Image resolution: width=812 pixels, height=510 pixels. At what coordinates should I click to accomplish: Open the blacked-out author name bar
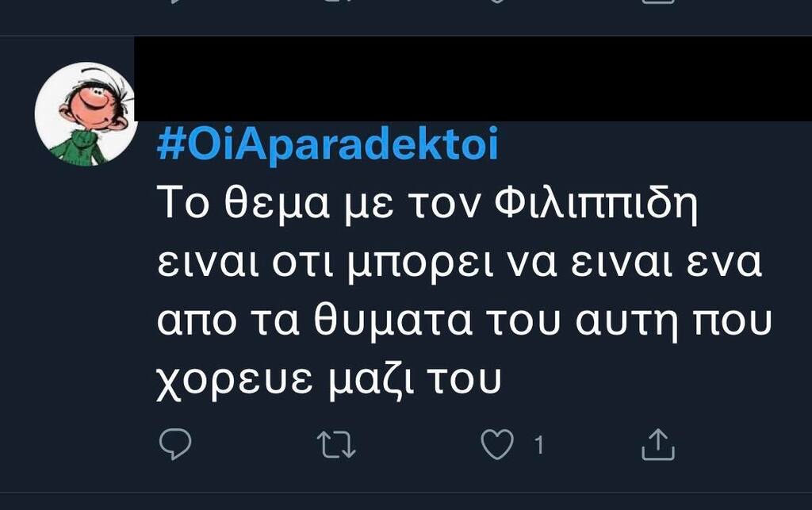pyautogui.click(x=473, y=79)
